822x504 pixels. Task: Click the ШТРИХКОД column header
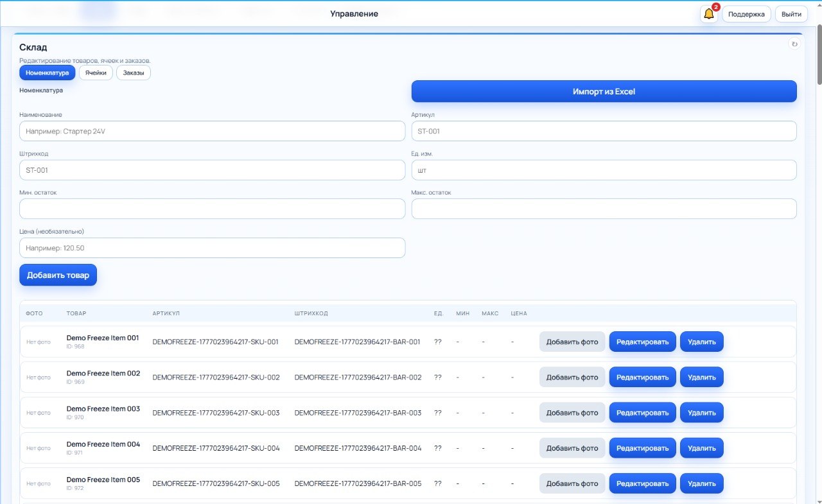pyautogui.click(x=311, y=313)
